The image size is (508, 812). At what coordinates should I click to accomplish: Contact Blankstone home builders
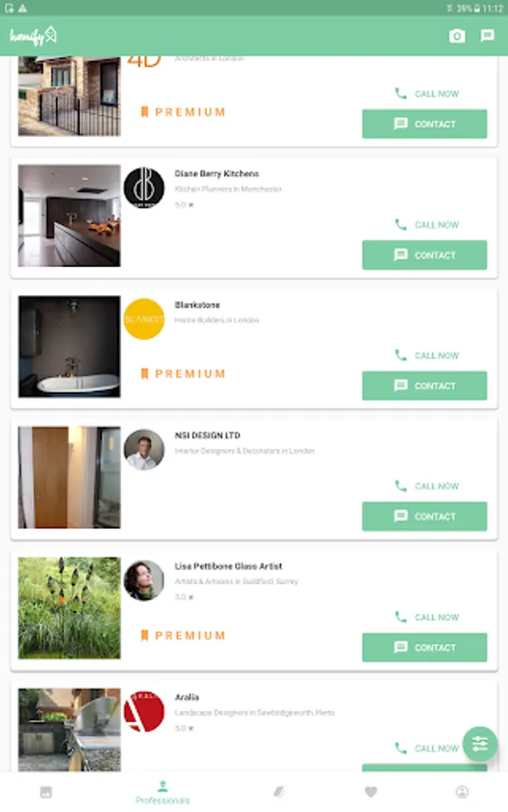pos(425,385)
